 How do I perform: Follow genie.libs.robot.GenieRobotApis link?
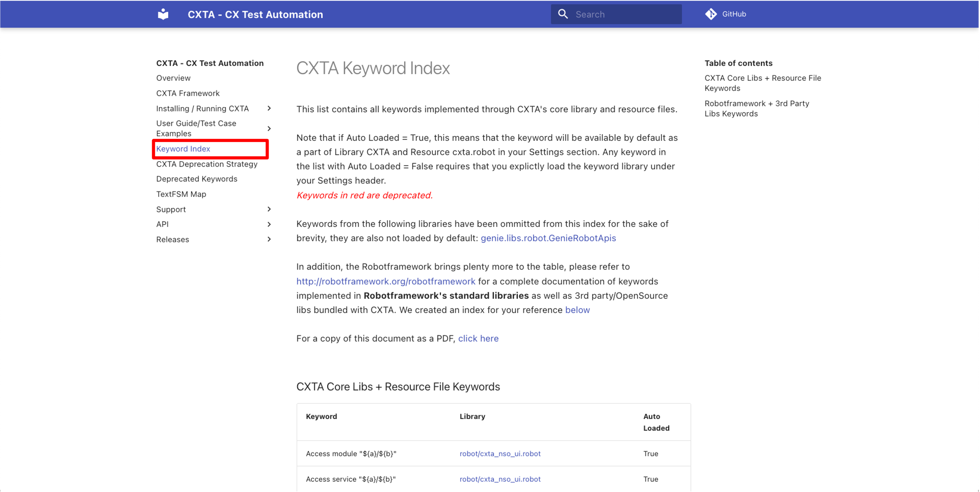548,238
